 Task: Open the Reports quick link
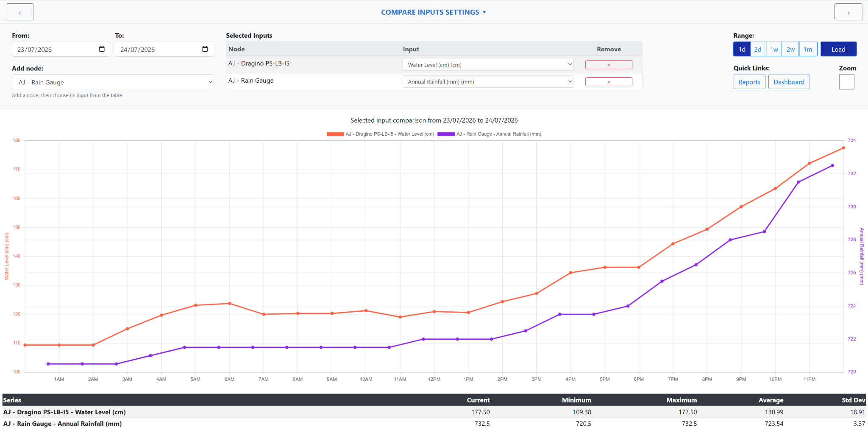tap(749, 82)
